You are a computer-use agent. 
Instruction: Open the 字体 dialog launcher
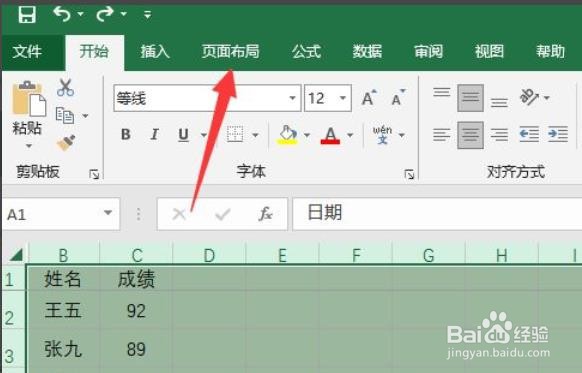409,174
